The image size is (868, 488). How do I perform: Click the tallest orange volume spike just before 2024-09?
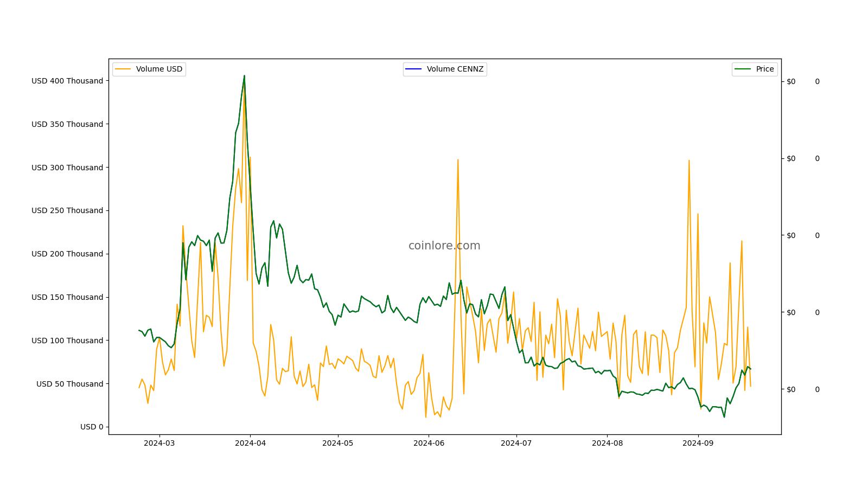689,160
